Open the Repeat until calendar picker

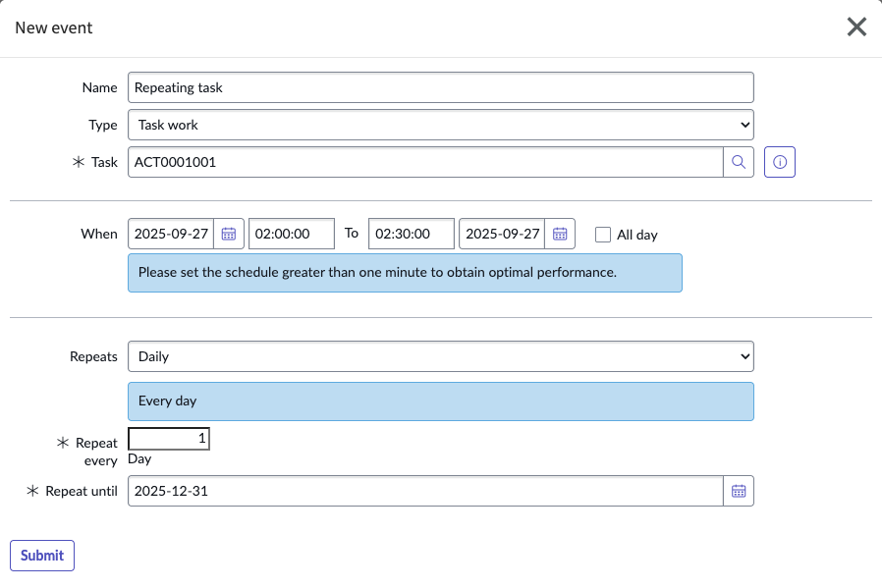[739, 492]
